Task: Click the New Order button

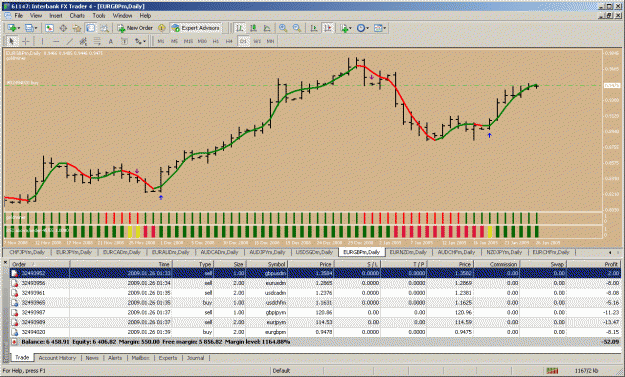Action: (135, 28)
